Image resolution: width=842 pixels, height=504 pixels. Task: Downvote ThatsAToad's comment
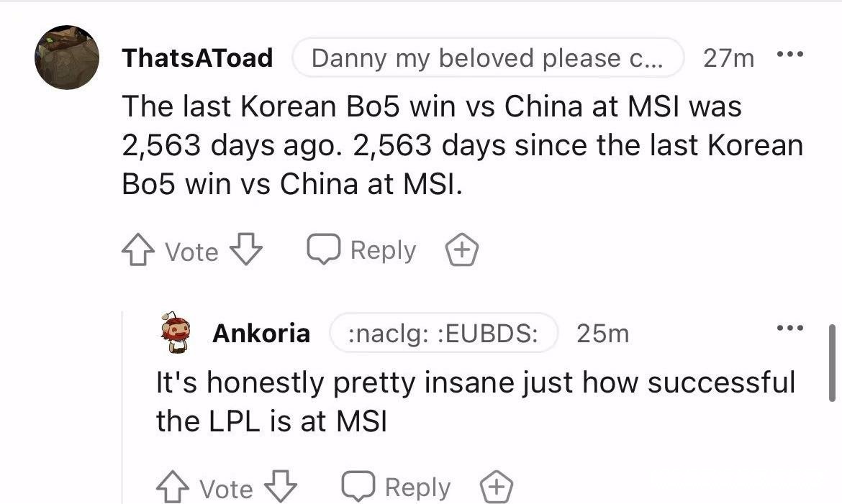[246, 251]
